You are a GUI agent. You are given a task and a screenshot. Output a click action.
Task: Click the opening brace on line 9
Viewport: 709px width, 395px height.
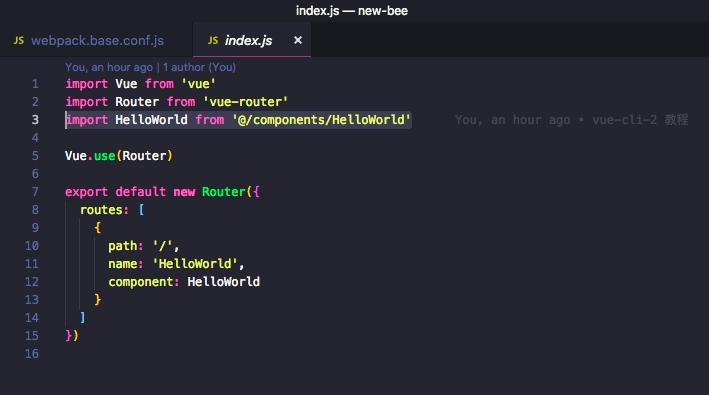click(x=98, y=228)
